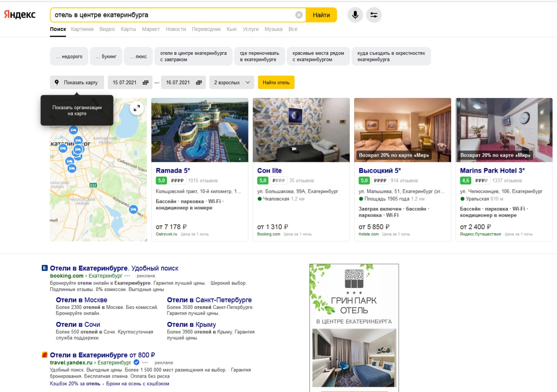Click the 16.07.2021 check-out date field
The height and width of the screenshot is (392, 557).
183,82
